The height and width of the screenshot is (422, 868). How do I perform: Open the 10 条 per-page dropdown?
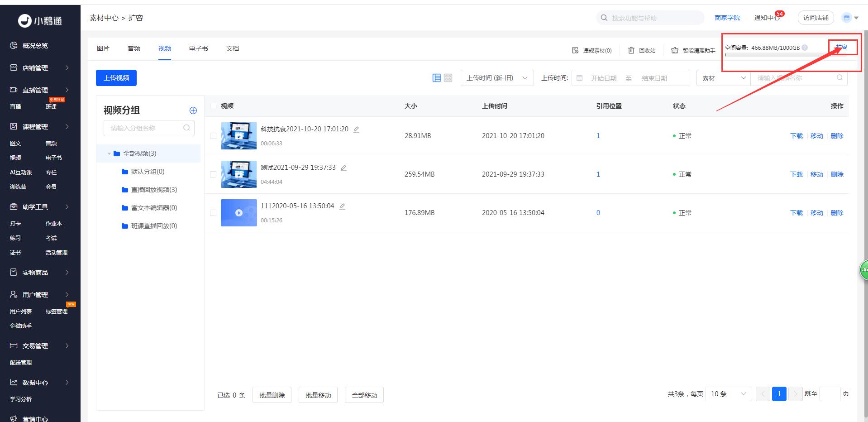pos(728,394)
